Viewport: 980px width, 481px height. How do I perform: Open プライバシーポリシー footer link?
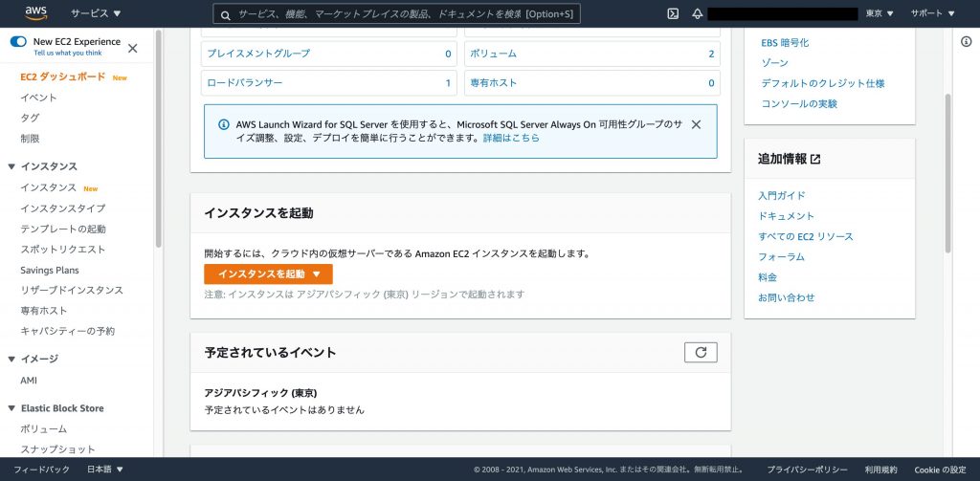(x=808, y=470)
